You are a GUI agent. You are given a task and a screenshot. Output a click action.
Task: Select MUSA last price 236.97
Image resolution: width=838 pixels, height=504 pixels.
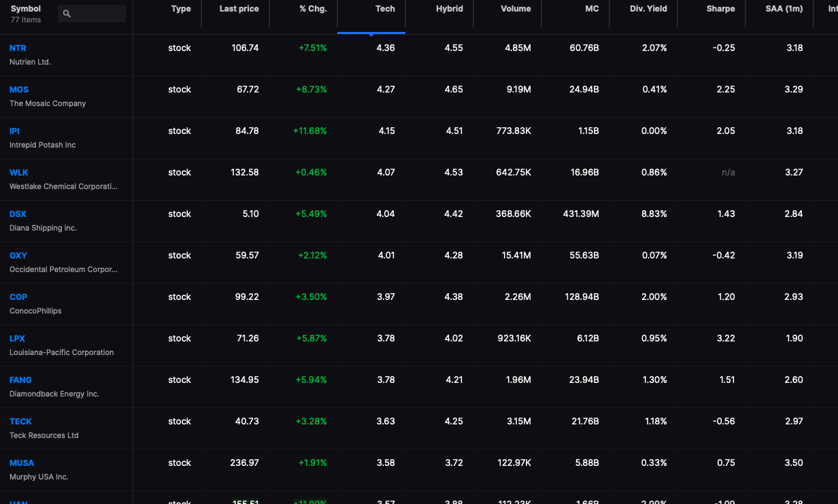coord(245,463)
